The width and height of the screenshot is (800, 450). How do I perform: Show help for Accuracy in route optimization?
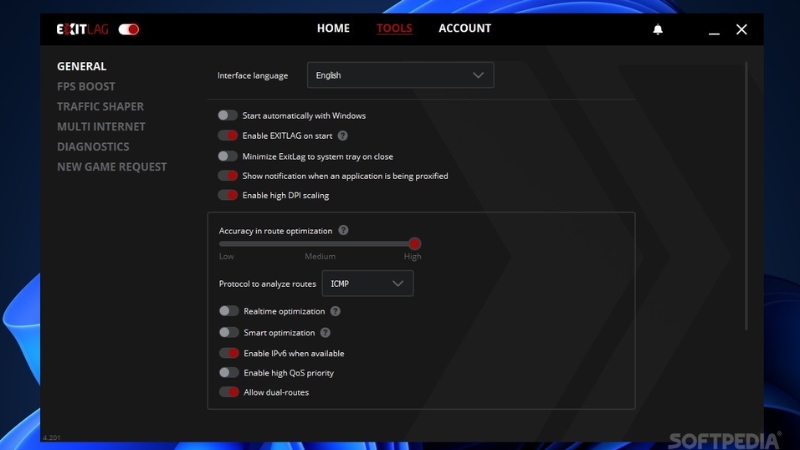[343, 231]
